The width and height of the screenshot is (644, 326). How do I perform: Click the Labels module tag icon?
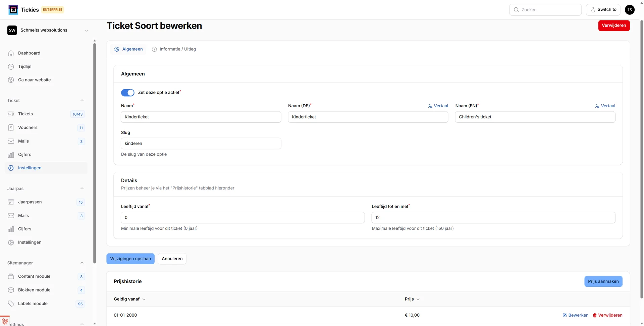point(11,304)
